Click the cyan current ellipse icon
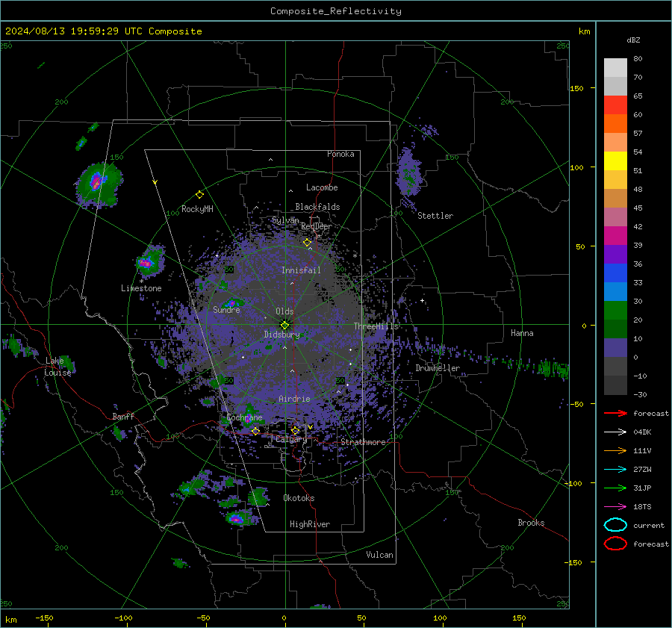Screen dimensions: 672x628 615,525
